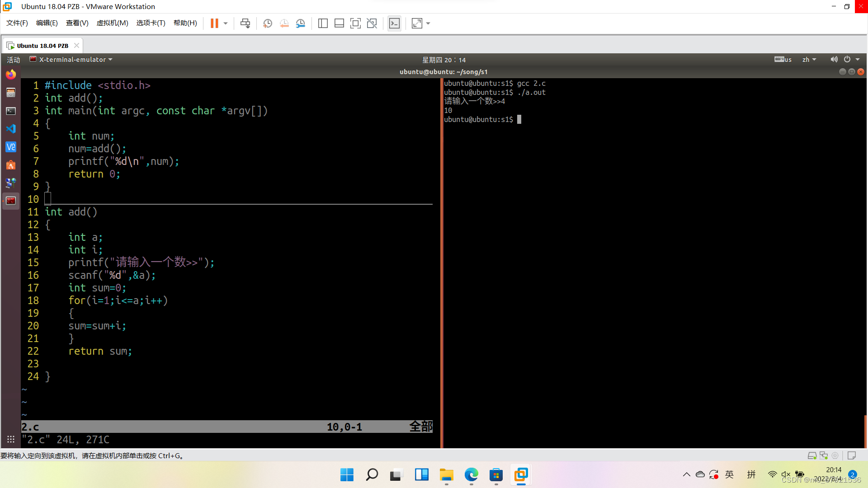Toggle the VMware console view button
The width and height of the screenshot is (868, 488).
[x=394, y=23]
